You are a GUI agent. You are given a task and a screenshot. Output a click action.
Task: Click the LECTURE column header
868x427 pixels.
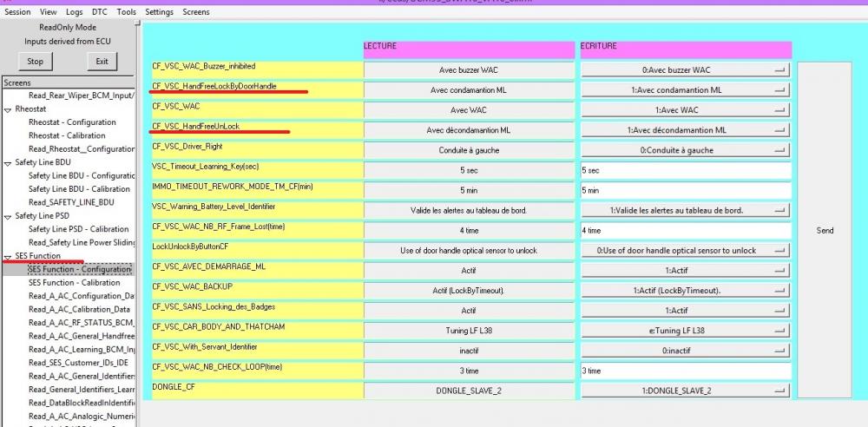(x=469, y=49)
